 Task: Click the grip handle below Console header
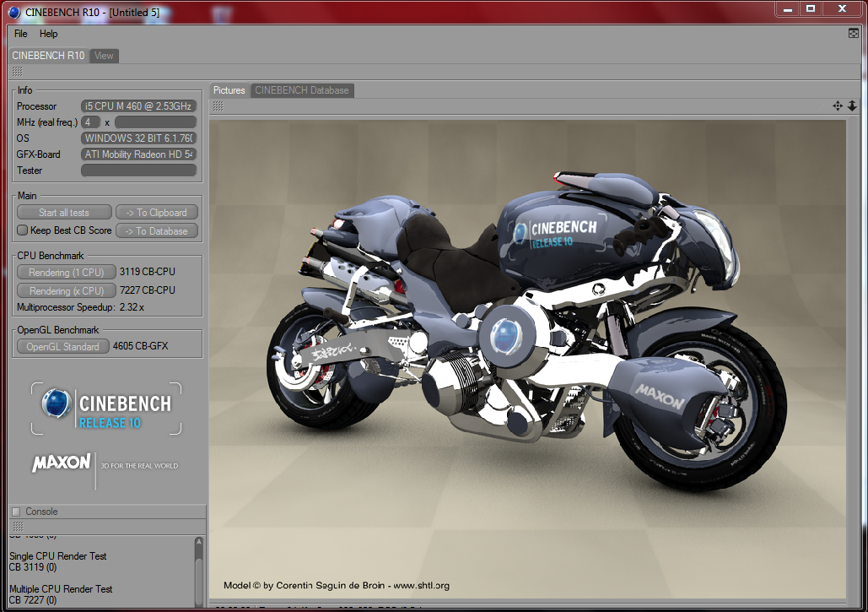pos(18,526)
